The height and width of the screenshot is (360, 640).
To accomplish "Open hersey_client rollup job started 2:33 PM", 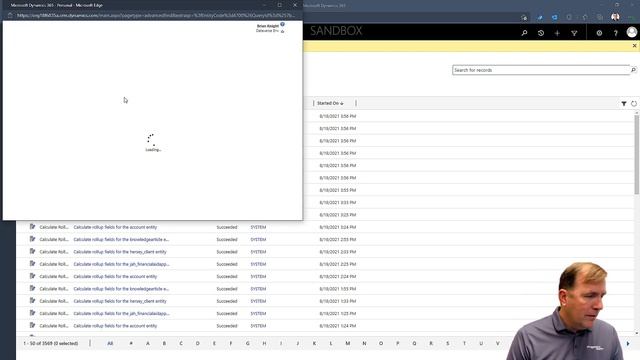I will pyautogui.click(x=120, y=252).
